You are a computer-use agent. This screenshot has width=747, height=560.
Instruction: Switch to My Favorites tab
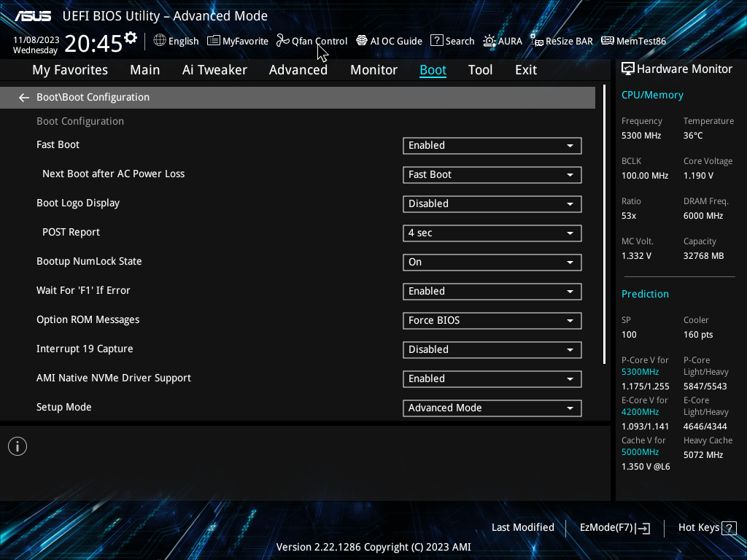(70, 70)
